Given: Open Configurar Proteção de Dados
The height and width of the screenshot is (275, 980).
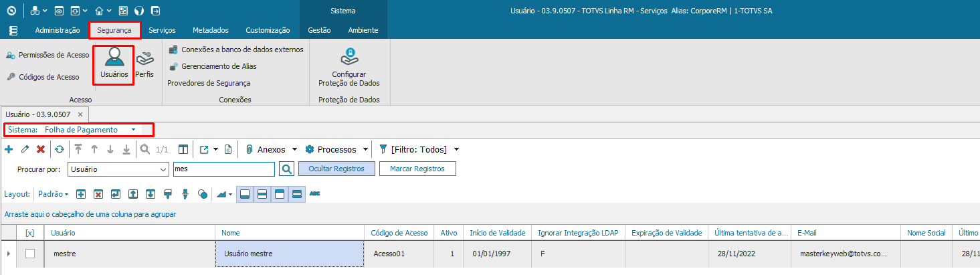Looking at the screenshot, I should click(349, 68).
